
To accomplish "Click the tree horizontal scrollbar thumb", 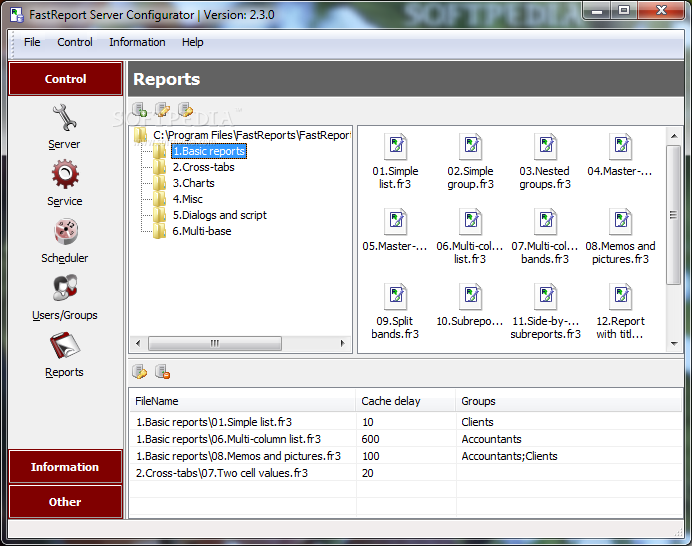I will click(214, 343).
